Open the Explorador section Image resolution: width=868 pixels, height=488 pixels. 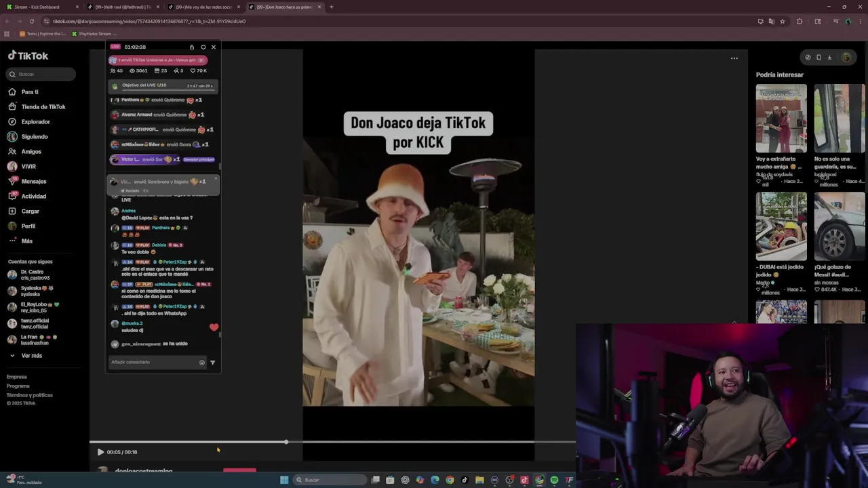pyautogui.click(x=28, y=121)
